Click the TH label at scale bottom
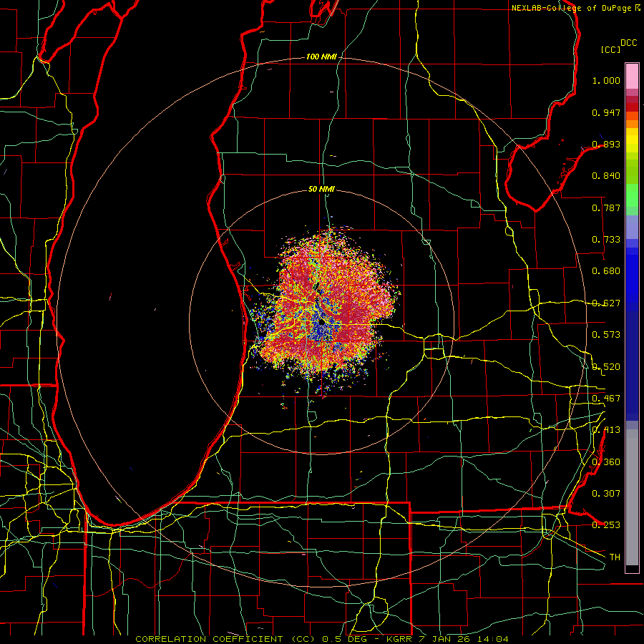Viewport: 644px width, 644px height. tap(615, 557)
